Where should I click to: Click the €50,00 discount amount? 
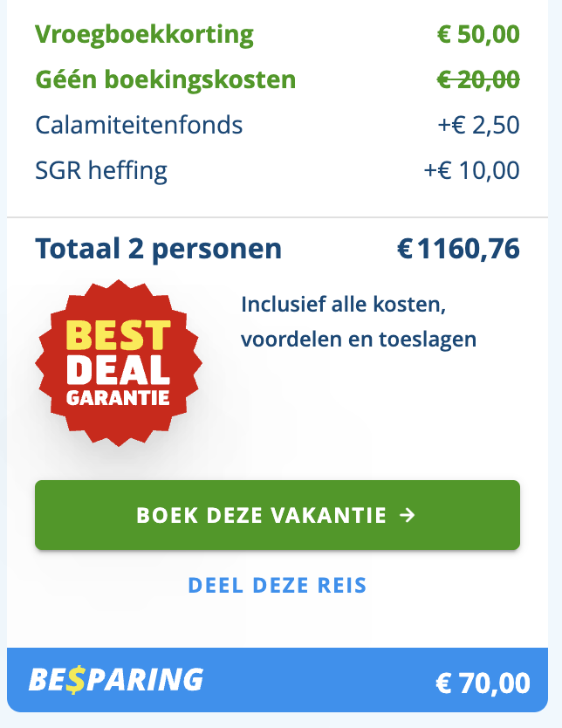click(x=478, y=34)
